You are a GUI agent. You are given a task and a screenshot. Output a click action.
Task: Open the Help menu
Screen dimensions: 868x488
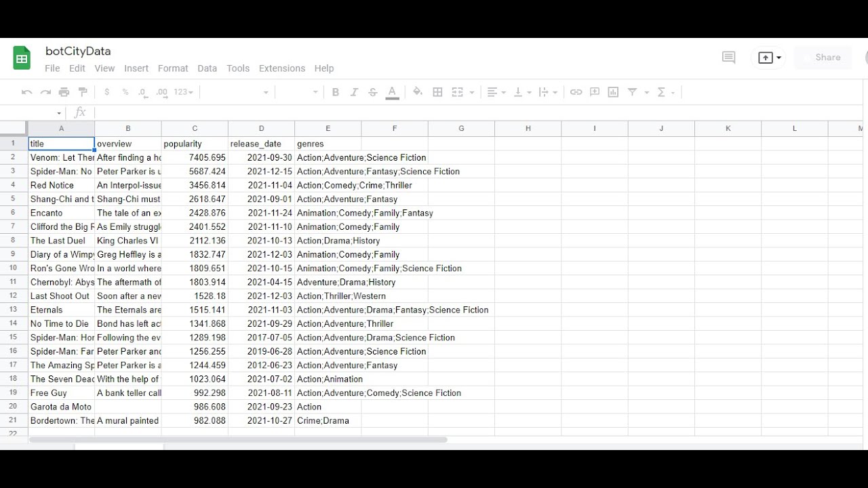click(x=324, y=68)
